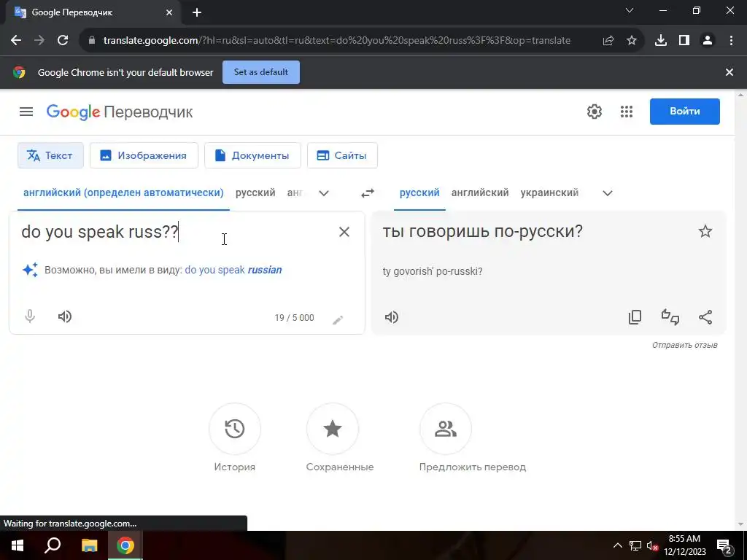Click the romanization text 'ty govorish' po-russki?'

(x=433, y=271)
